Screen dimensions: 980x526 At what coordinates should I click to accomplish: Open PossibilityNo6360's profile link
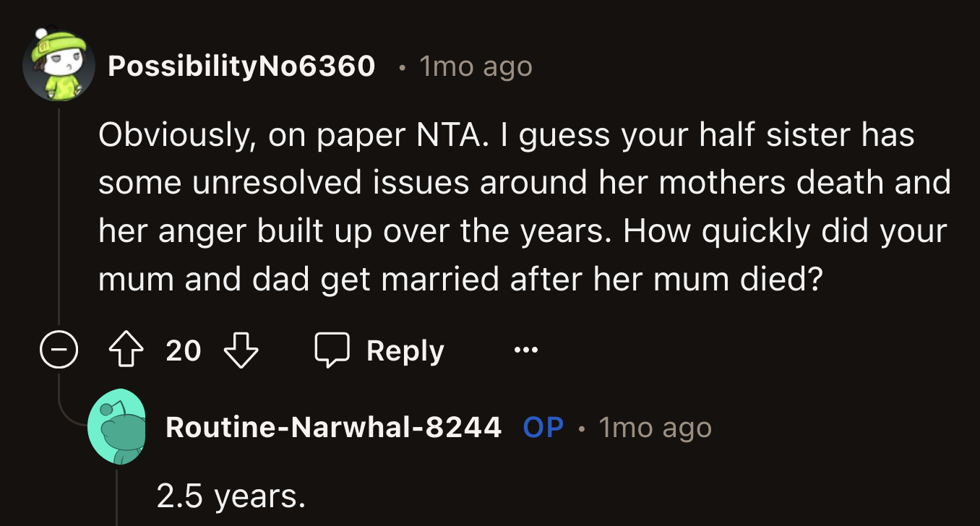(241, 66)
